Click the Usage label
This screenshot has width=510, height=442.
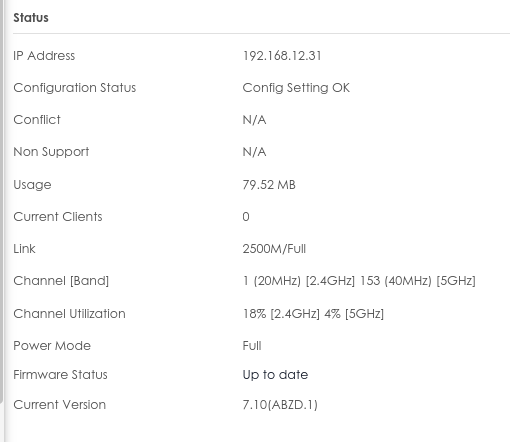[x=32, y=185]
